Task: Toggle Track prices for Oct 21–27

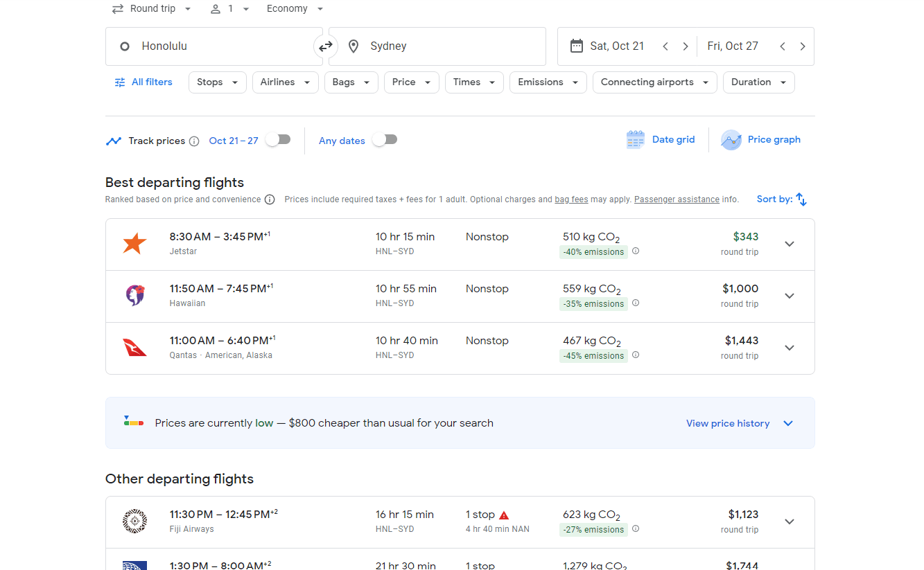Action: click(x=278, y=140)
